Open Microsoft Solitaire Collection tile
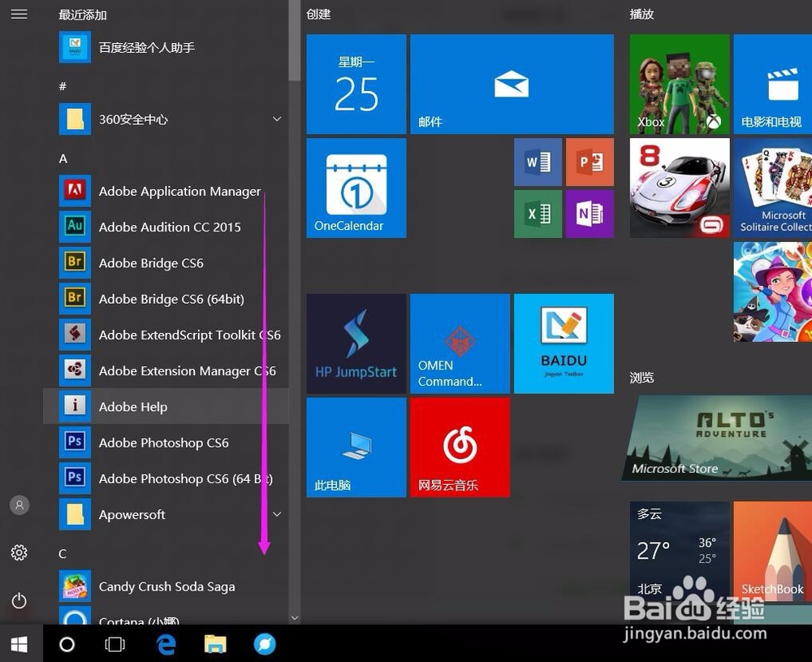The image size is (812, 662). (x=773, y=188)
